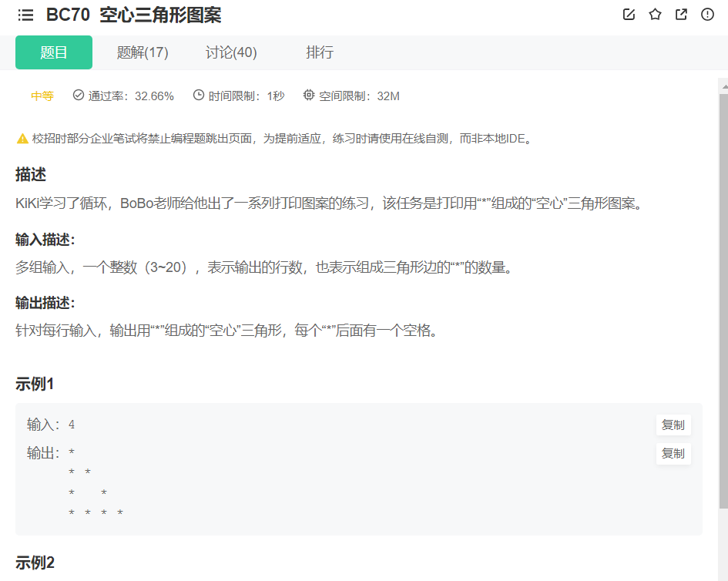728x581 pixels.
Task: Switch to the 排行 tab
Action: (x=320, y=52)
